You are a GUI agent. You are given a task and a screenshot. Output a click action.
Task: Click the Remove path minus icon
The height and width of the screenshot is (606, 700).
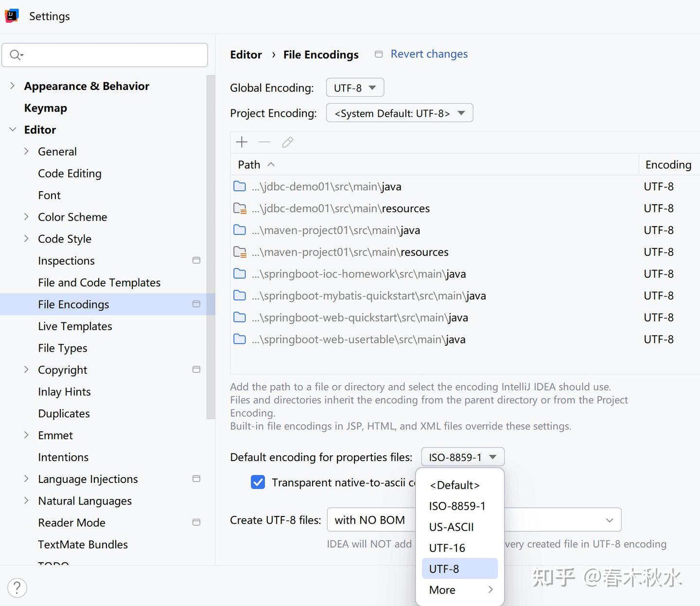click(x=264, y=142)
